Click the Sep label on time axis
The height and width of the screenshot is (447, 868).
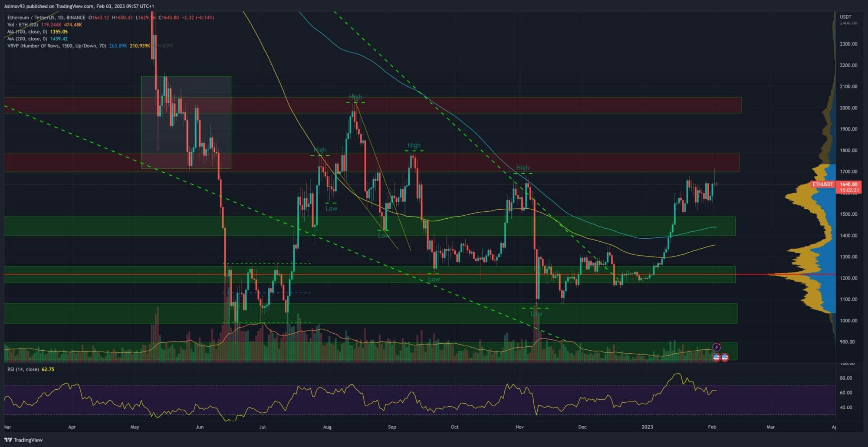[x=392, y=427]
